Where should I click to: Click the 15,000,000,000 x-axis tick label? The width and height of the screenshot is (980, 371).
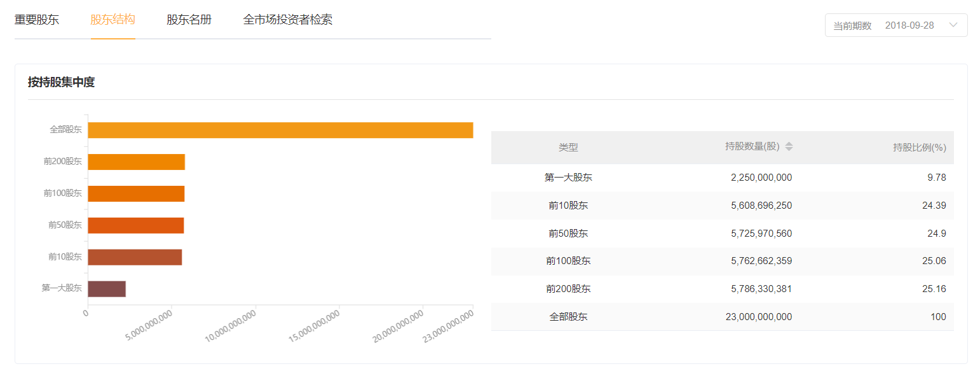315,326
